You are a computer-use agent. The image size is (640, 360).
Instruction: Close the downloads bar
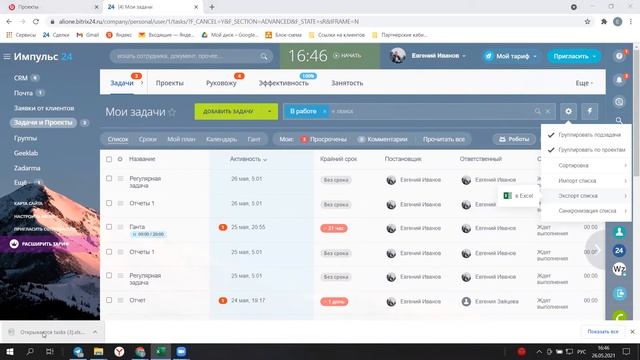(632, 332)
